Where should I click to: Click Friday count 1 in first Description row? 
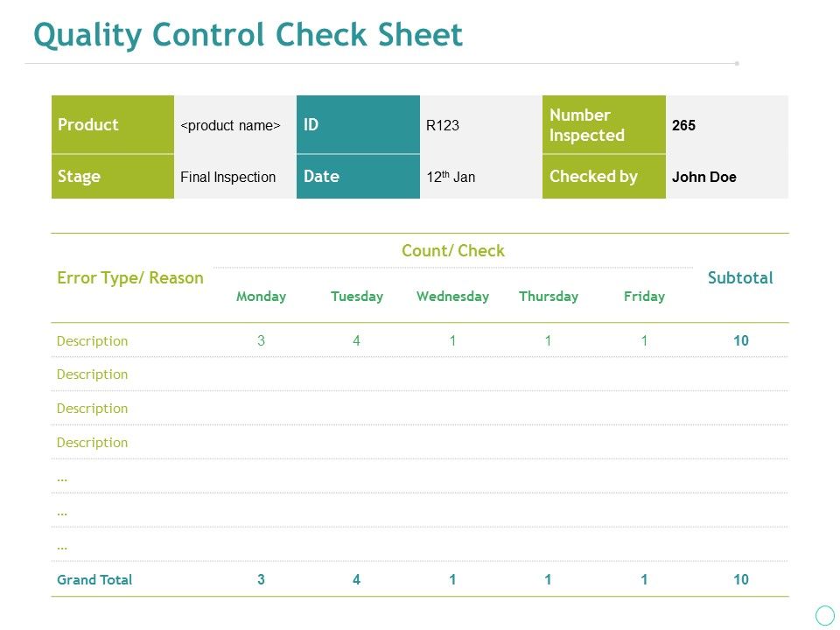pos(644,340)
